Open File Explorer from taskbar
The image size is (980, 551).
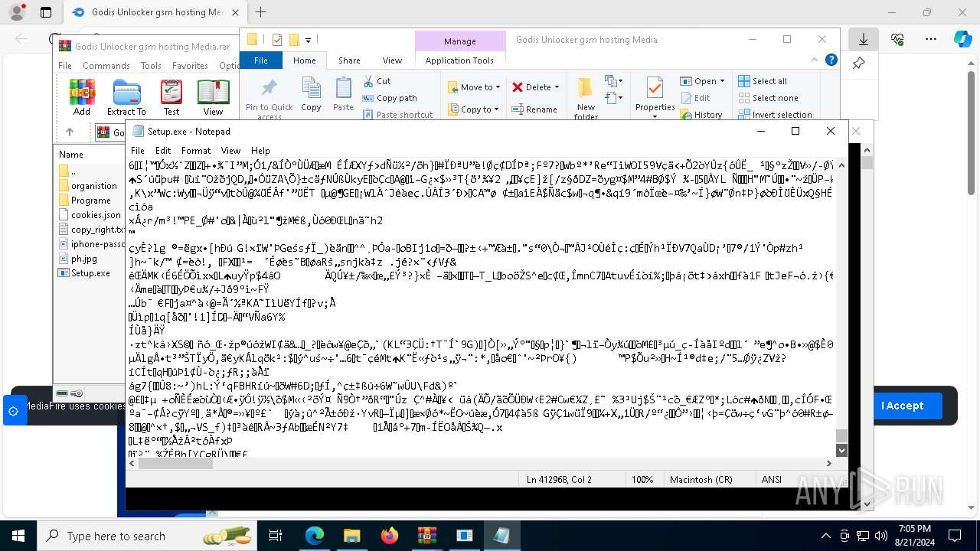(x=352, y=536)
